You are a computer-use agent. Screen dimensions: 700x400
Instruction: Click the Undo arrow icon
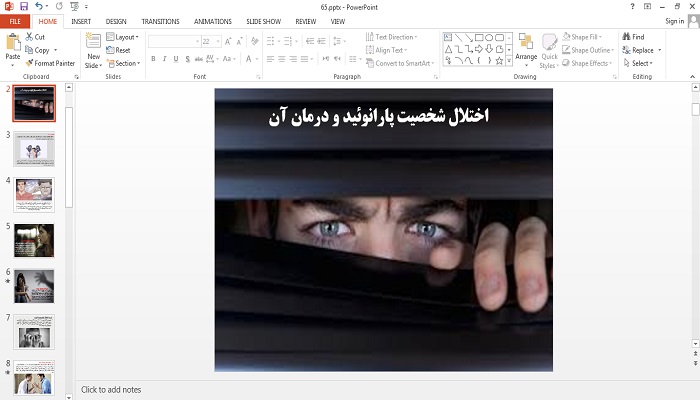39,6
